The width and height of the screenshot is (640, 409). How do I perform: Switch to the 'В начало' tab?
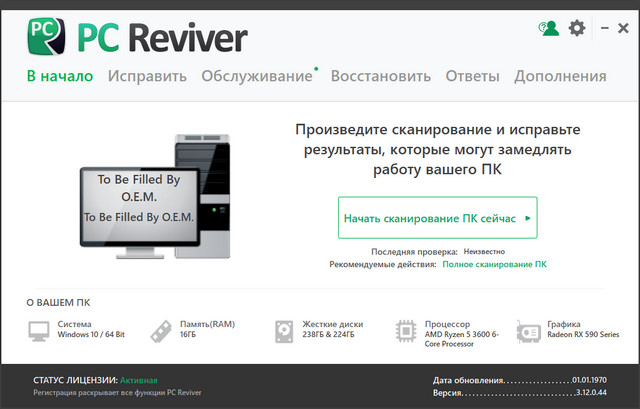pos(60,76)
